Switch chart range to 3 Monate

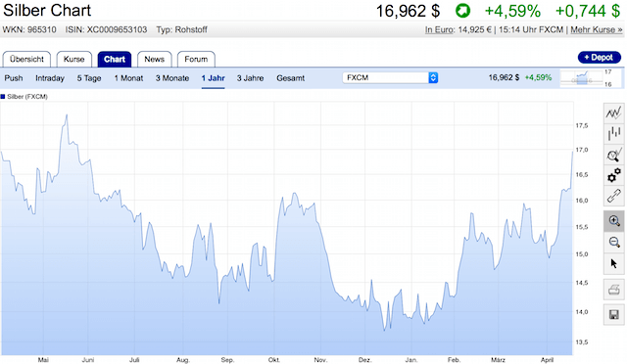coord(172,78)
